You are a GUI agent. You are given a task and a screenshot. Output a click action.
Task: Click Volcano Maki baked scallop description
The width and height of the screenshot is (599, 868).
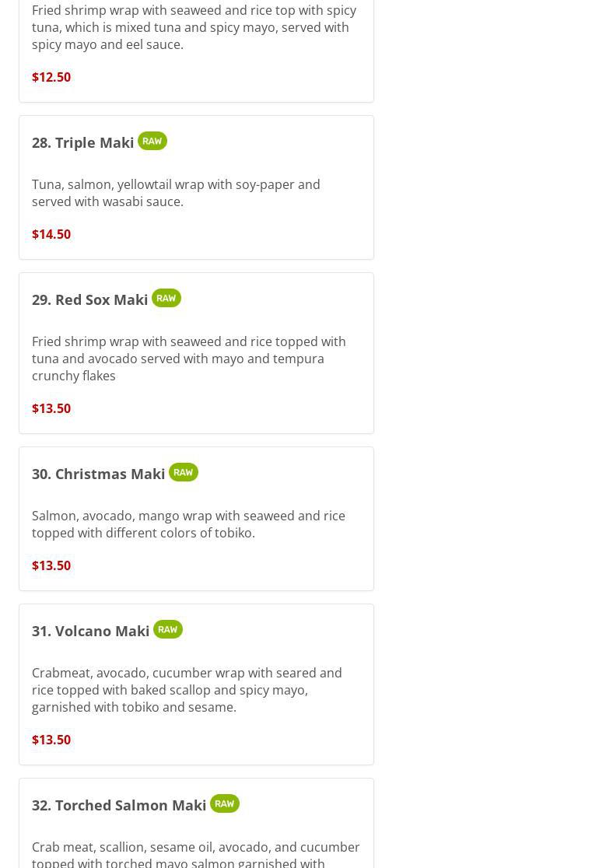pyautogui.click(x=187, y=690)
